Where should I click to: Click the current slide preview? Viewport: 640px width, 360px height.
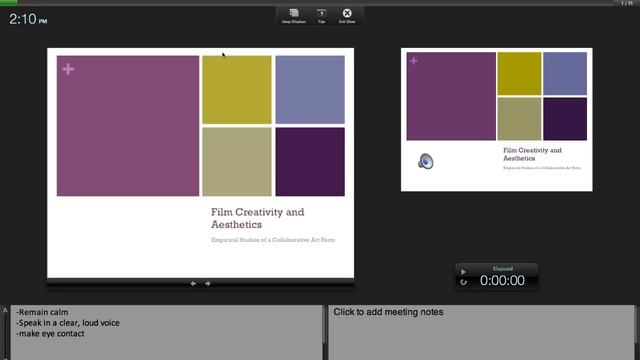tap(200, 163)
